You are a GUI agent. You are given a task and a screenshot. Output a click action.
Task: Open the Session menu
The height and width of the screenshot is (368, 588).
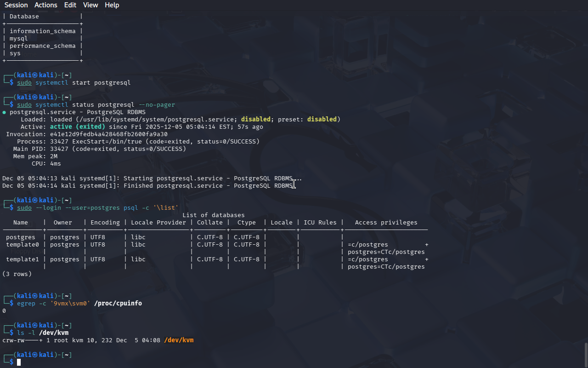point(16,5)
